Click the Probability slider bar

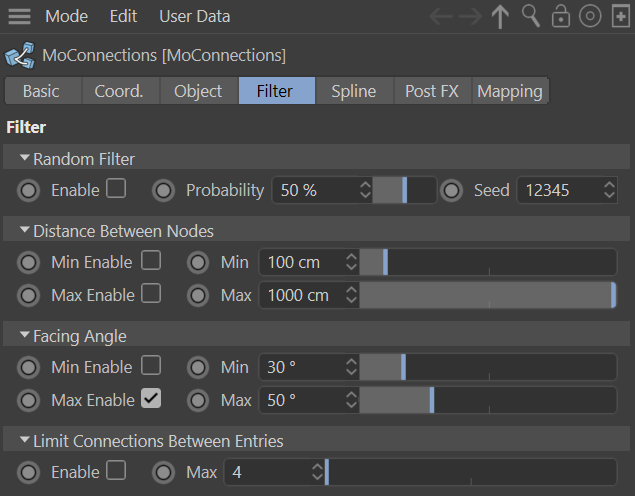tap(404, 190)
